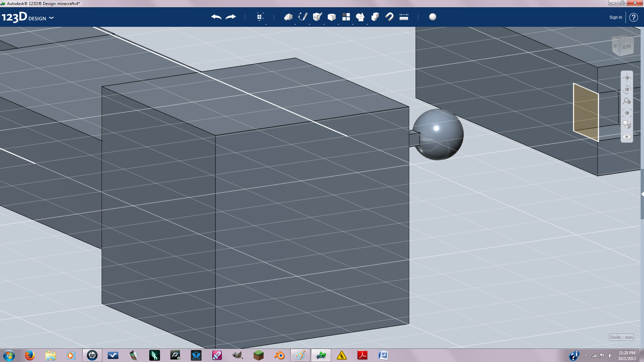Screen dimensions: 644x362
Task: Redo the last action
Action: [x=231, y=17]
